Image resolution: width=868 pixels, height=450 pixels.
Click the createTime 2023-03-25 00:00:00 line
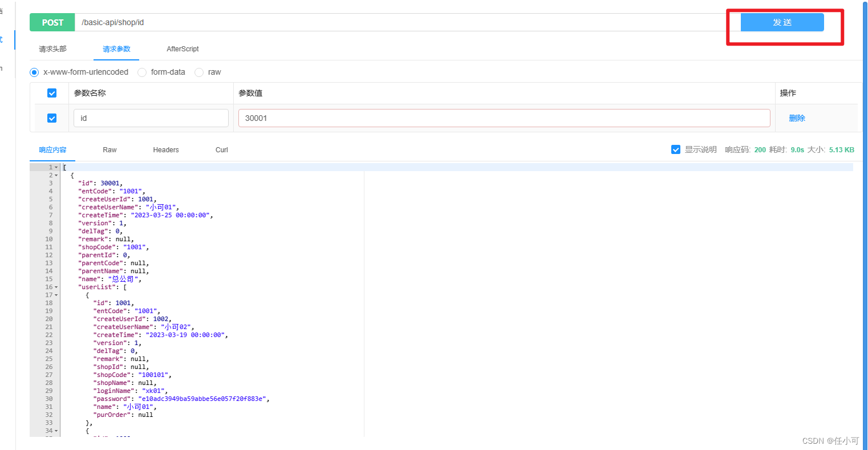[x=145, y=216]
